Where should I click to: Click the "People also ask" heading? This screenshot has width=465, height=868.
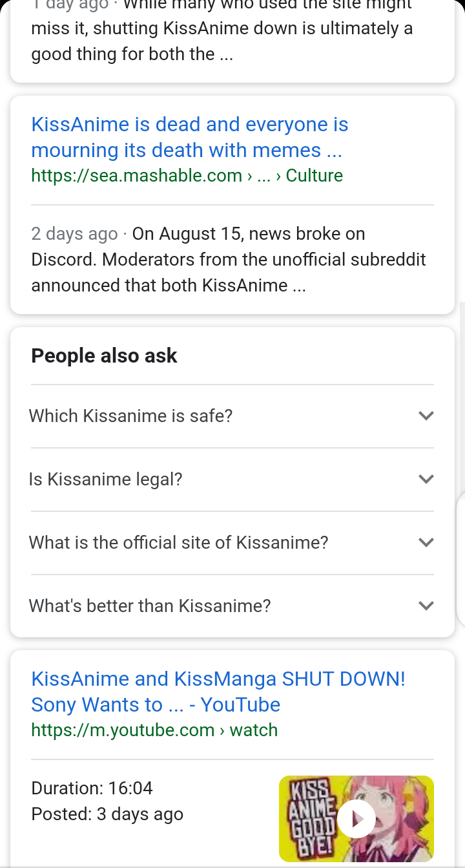click(x=104, y=355)
